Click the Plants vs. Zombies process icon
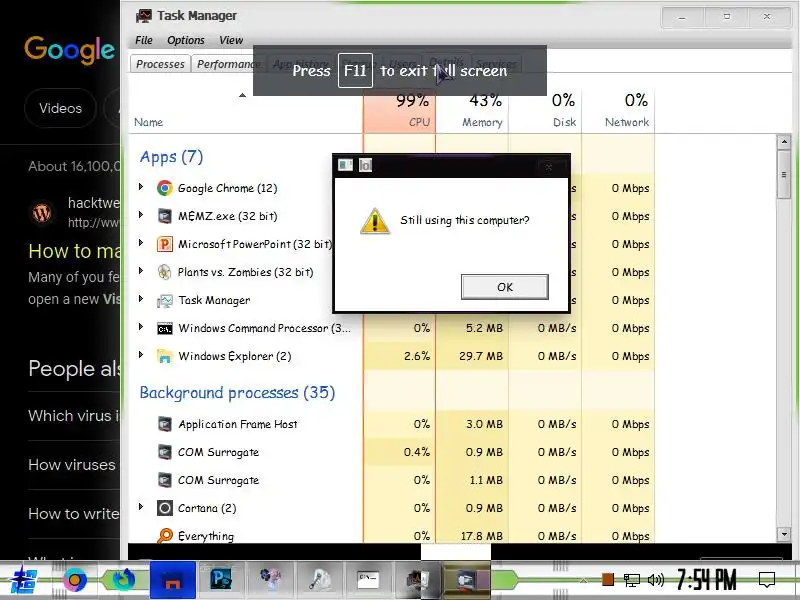The image size is (800, 600). 164,272
